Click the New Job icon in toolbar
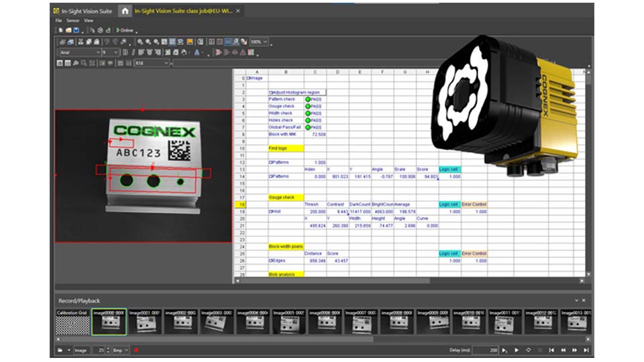The height and width of the screenshot is (362, 644). click(x=61, y=30)
